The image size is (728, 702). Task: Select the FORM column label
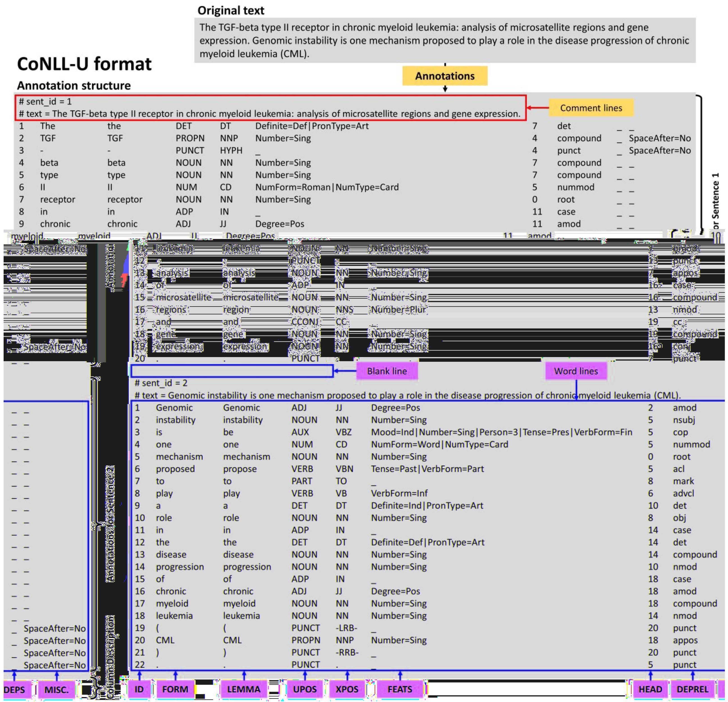coord(175,689)
